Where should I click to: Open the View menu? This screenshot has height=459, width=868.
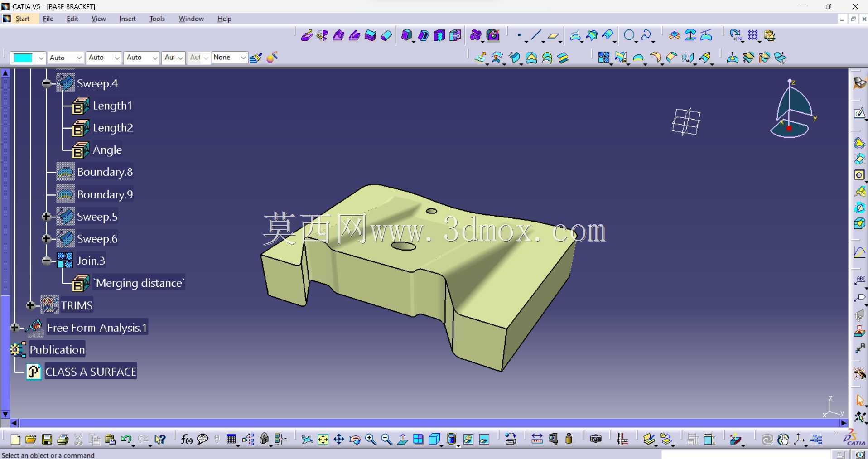point(98,19)
